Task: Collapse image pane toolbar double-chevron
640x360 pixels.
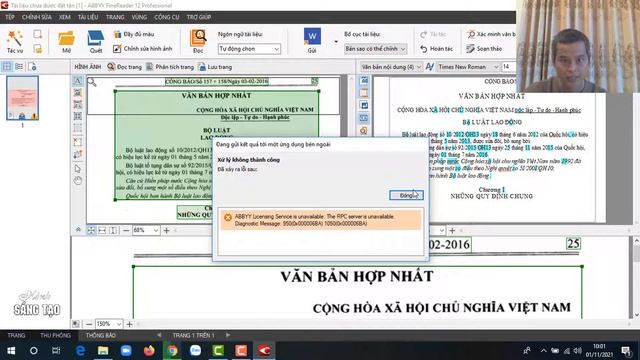Action: click(x=78, y=230)
